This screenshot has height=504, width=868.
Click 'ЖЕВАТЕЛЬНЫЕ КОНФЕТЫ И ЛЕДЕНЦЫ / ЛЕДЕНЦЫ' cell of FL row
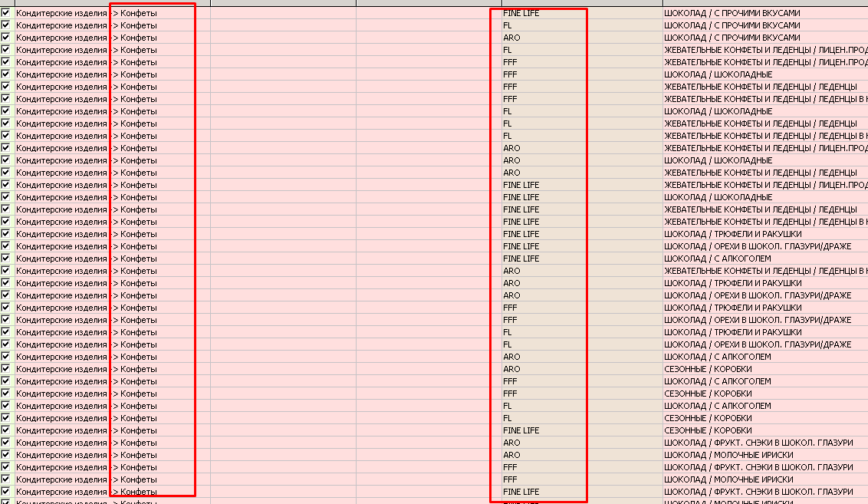click(765, 124)
